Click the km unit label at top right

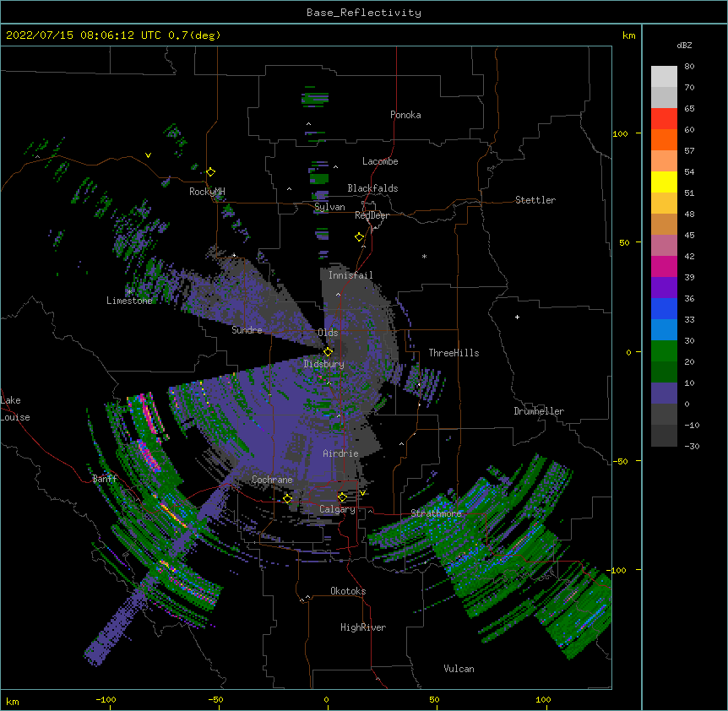click(x=628, y=35)
